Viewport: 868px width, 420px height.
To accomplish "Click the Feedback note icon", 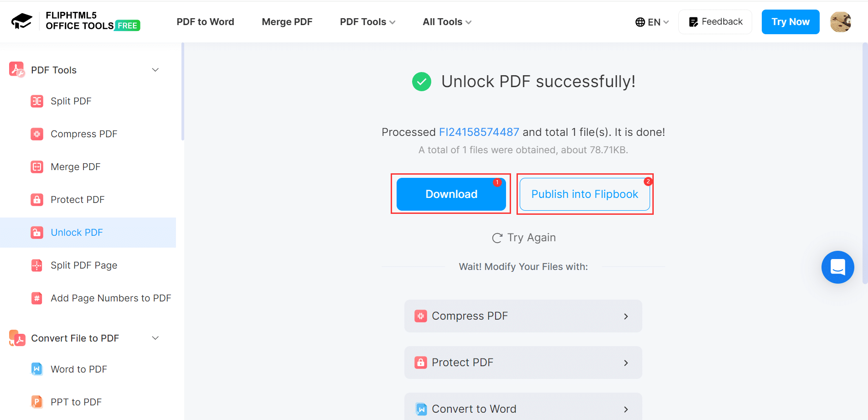I will (693, 22).
